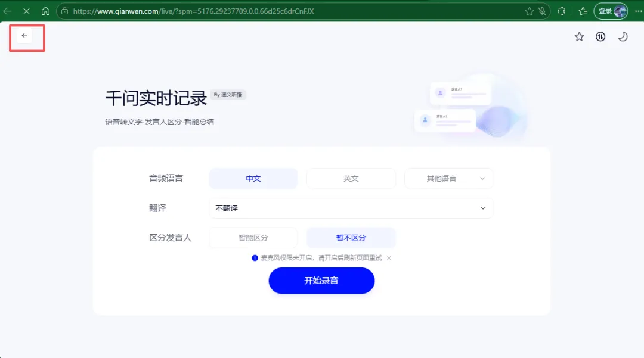Viewport: 644px width, 358px height.
Task: Click the browser back arrow
Action: click(x=7, y=11)
